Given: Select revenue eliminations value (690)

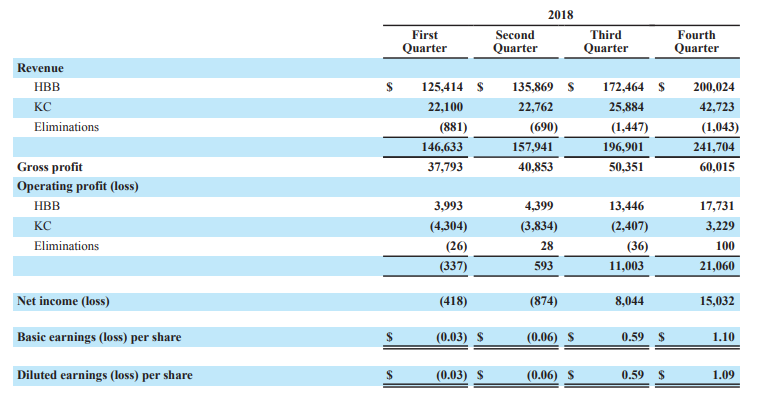Looking at the screenshot, I should point(544,127).
